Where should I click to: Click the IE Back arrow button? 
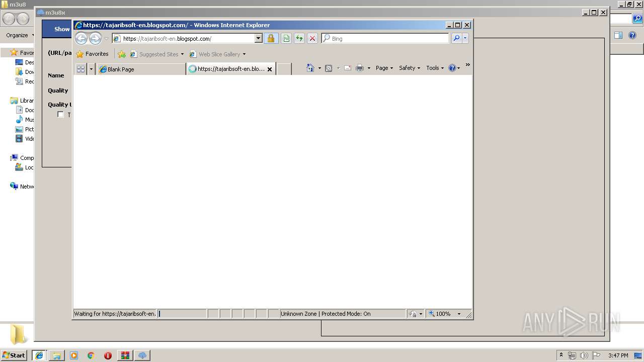tap(81, 38)
